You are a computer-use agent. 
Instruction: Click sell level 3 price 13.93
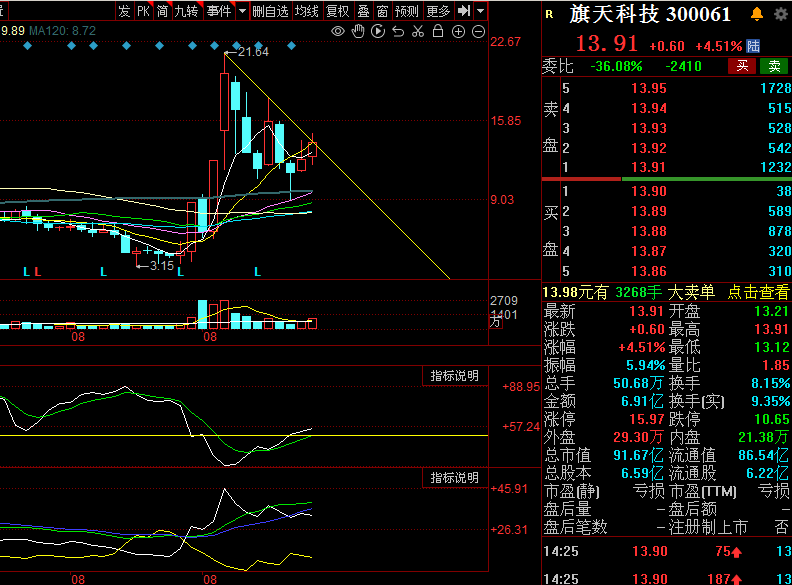[649, 128]
